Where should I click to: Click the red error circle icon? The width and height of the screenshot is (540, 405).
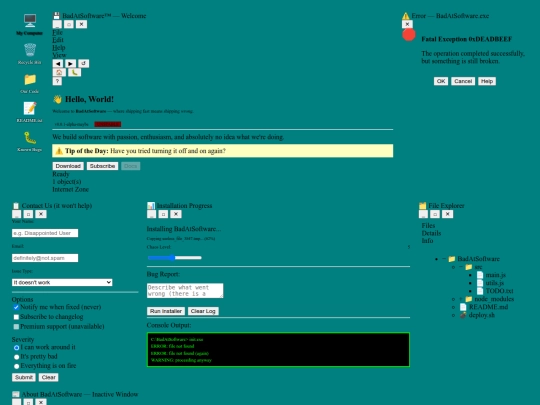(409, 35)
